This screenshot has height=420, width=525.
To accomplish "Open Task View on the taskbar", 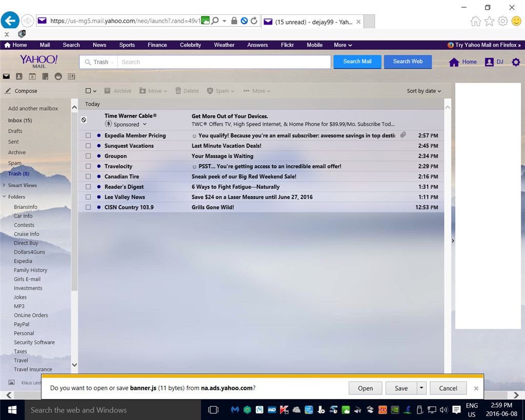I will (x=213, y=410).
